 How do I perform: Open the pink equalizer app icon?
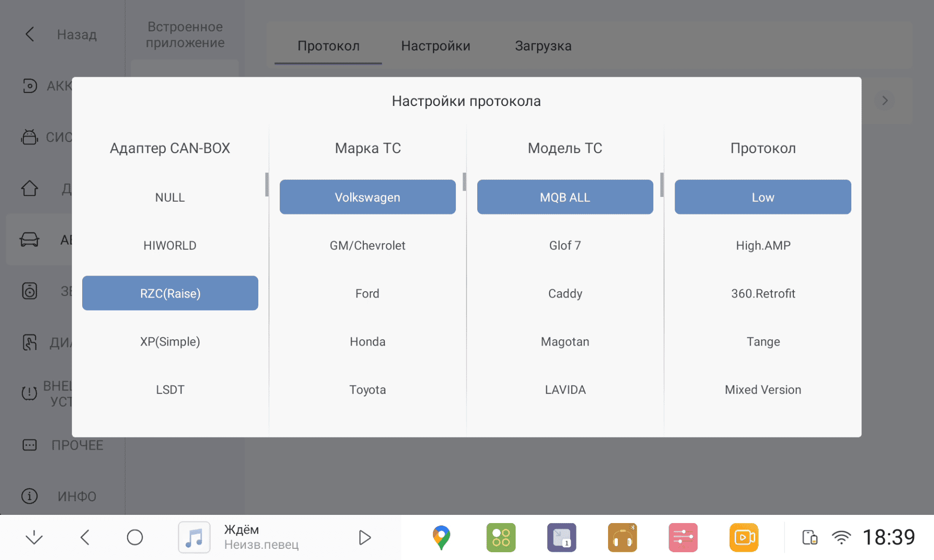pyautogui.click(x=683, y=537)
